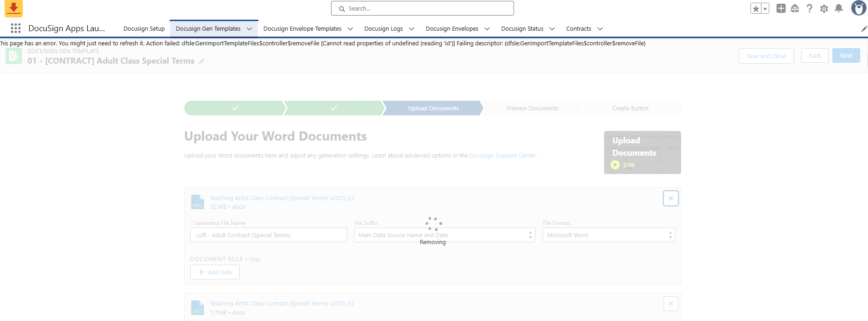Select the Upload Documents step
The width and height of the screenshot is (868, 321).
[433, 108]
